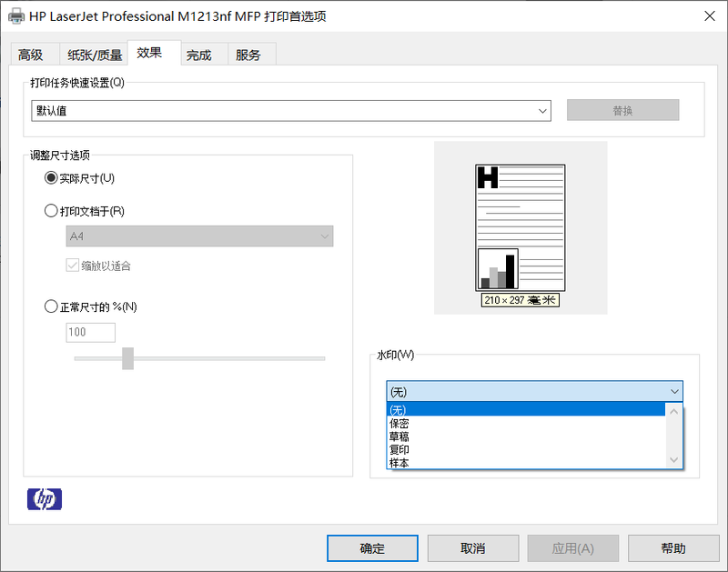Choose 草稿 from the watermark list

click(x=399, y=437)
